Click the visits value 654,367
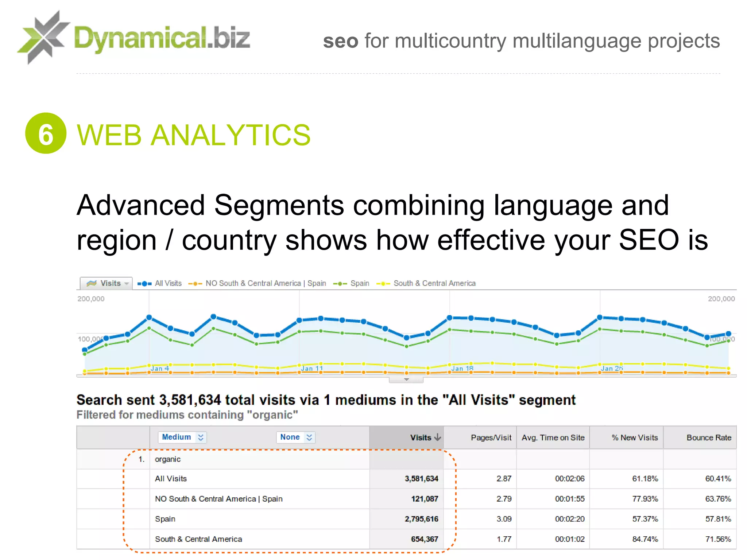747x560 pixels. (425, 539)
